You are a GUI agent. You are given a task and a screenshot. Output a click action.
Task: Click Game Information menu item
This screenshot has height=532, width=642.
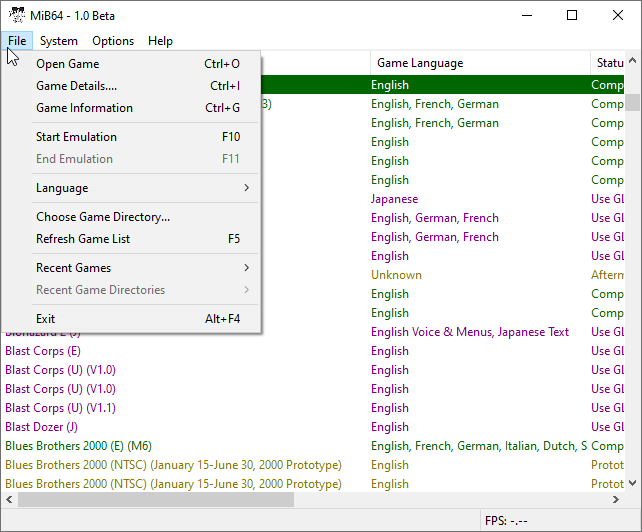pyautogui.click(x=84, y=108)
